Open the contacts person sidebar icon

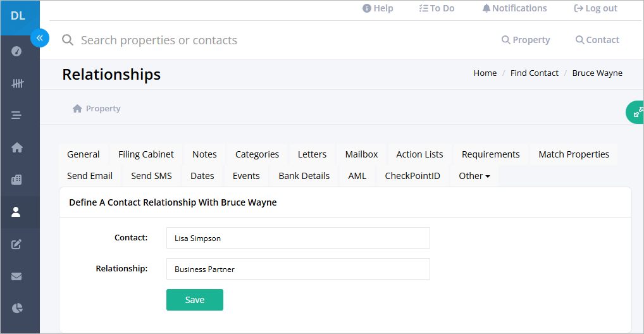point(16,212)
